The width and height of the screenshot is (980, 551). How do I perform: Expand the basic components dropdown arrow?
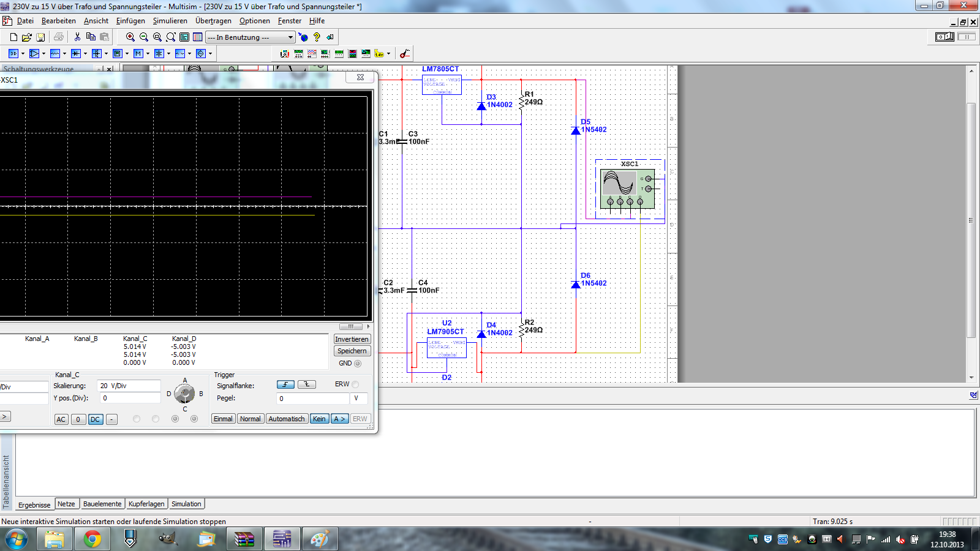(x=64, y=54)
